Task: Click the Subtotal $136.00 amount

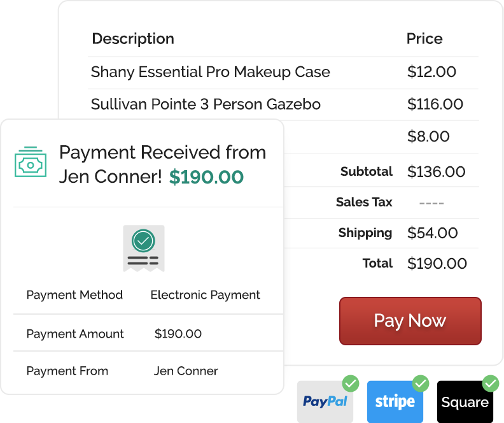Action: (x=436, y=172)
